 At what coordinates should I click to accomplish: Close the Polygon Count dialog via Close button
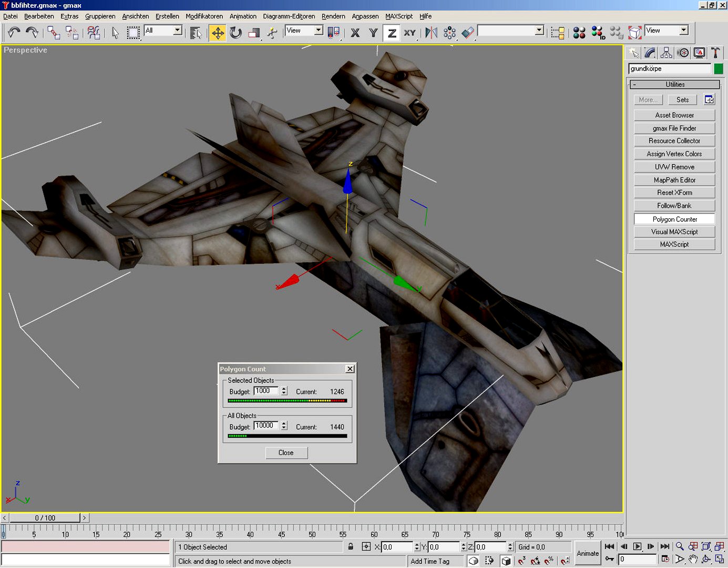point(286,453)
